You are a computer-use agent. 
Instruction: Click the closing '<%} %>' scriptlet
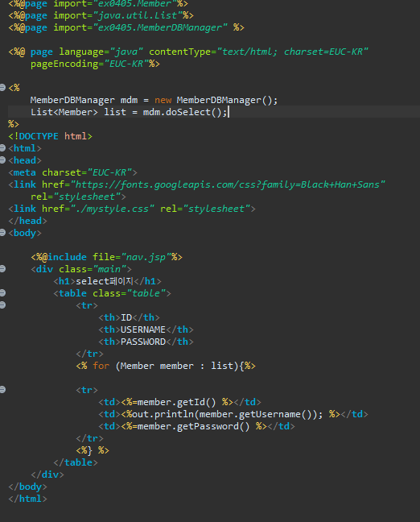pyautogui.click(x=93, y=450)
